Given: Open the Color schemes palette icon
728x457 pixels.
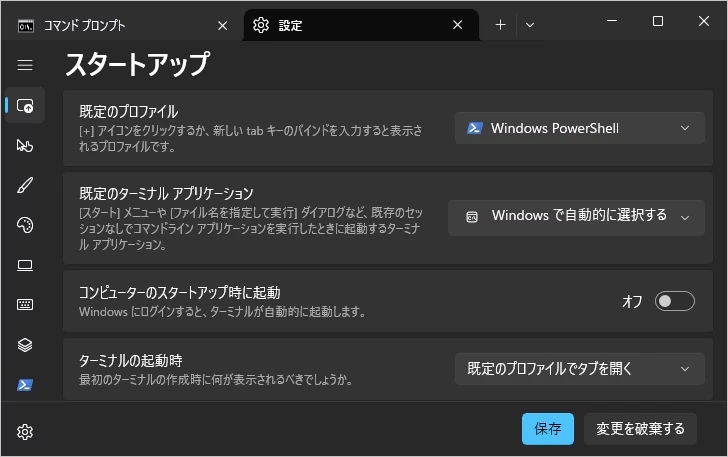Looking at the screenshot, I should (x=25, y=225).
